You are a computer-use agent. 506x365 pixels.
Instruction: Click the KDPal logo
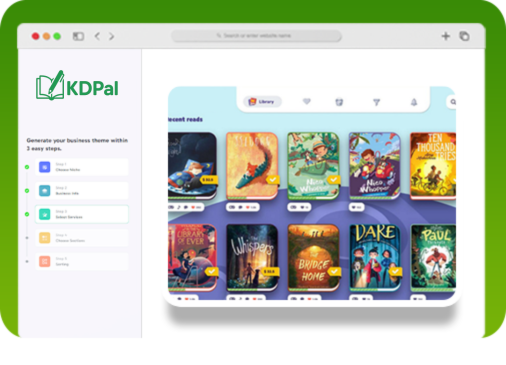pos(77,85)
